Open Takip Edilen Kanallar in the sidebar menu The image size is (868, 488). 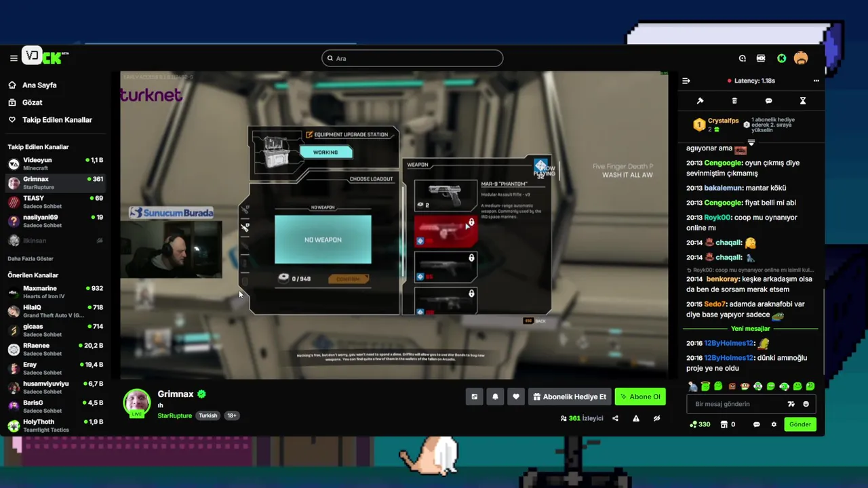click(x=50, y=120)
